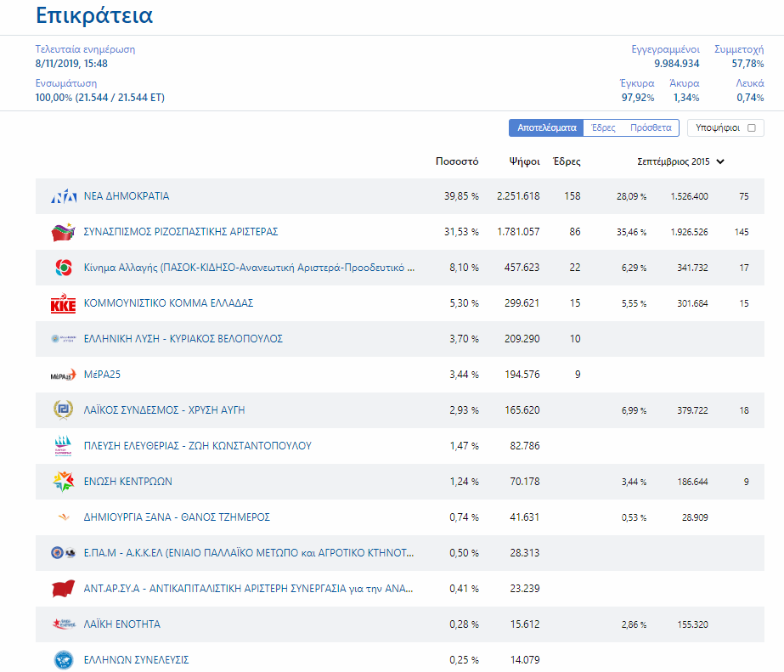Click the ΣΥΡΙΖΑ party logo icon

[64, 232]
